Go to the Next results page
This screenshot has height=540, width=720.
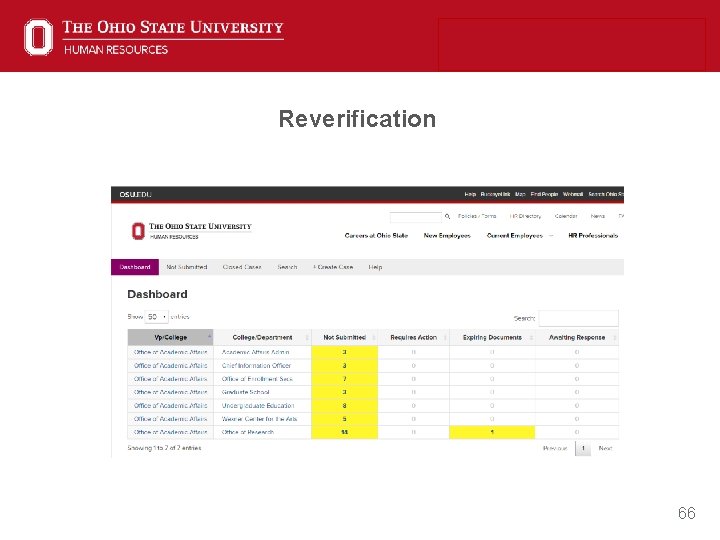click(605, 448)
